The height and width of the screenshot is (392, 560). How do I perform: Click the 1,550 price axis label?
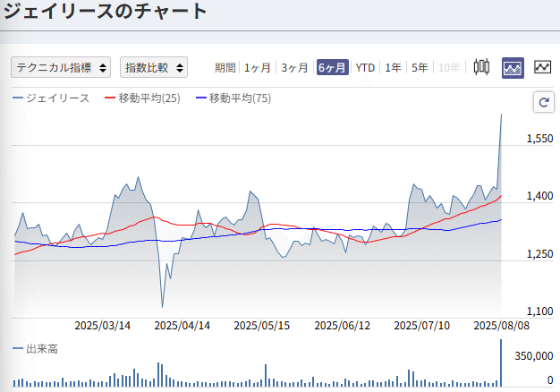(539, 139)
